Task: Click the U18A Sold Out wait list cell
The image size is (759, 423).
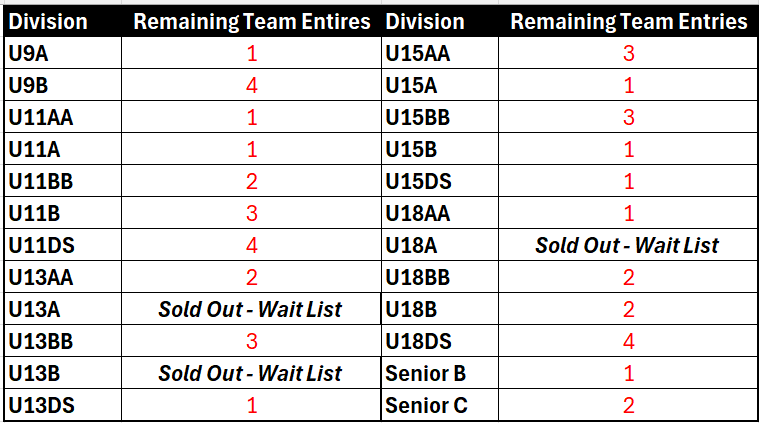Action: (x=627, y=246)
